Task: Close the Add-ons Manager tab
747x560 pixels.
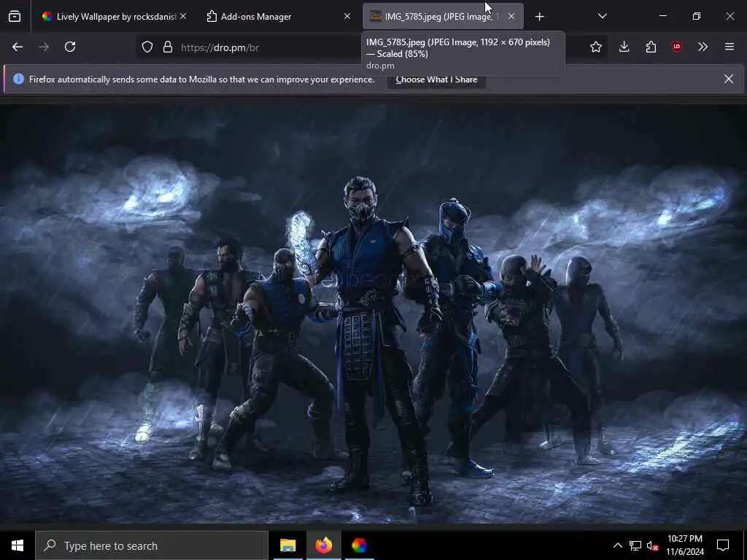Action: tap(347, 17)
